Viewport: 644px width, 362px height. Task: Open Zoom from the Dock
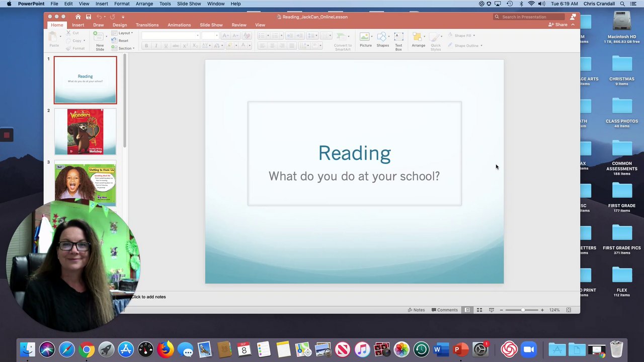click(x=529, y=349)
